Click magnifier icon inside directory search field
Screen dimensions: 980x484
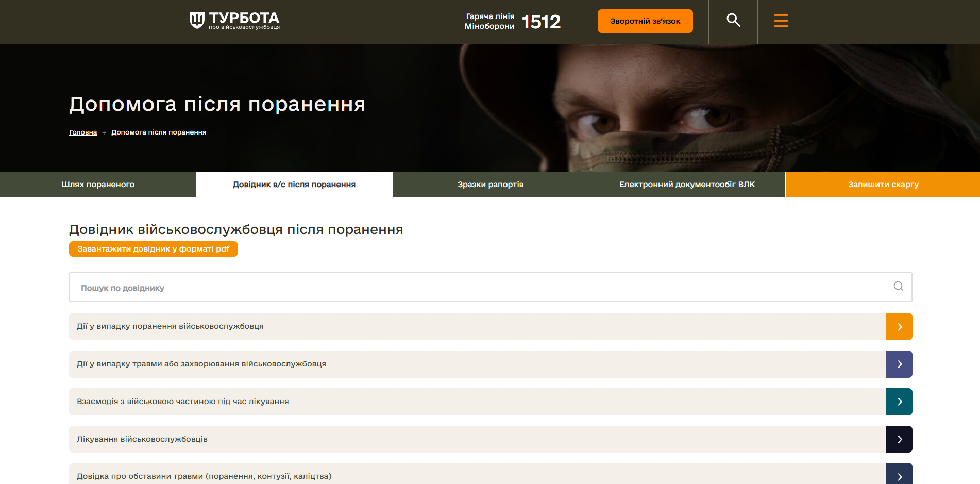(898, 287)
